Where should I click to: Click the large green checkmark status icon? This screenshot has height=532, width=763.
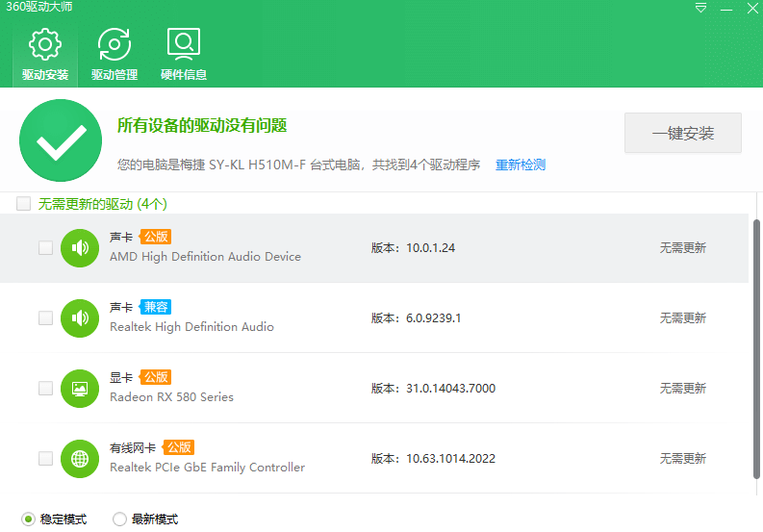pyautogui.click(x=61, y=140)
